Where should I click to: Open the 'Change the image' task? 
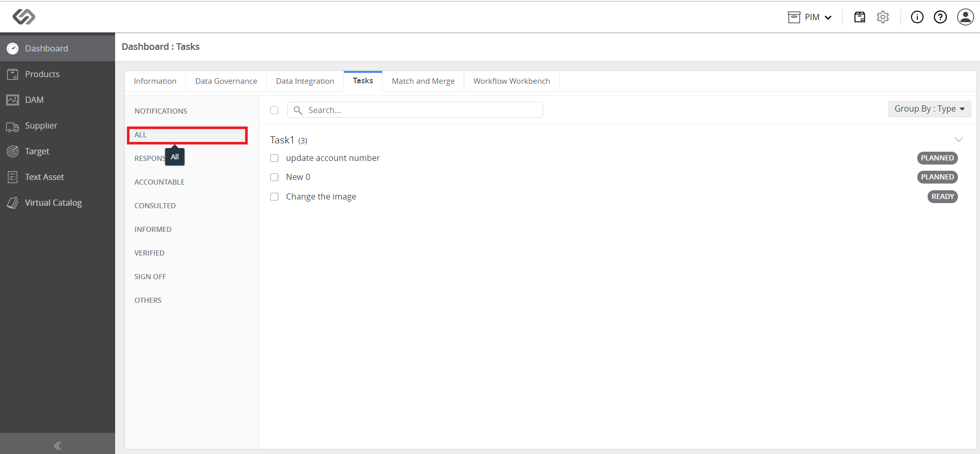click(321, 196)
